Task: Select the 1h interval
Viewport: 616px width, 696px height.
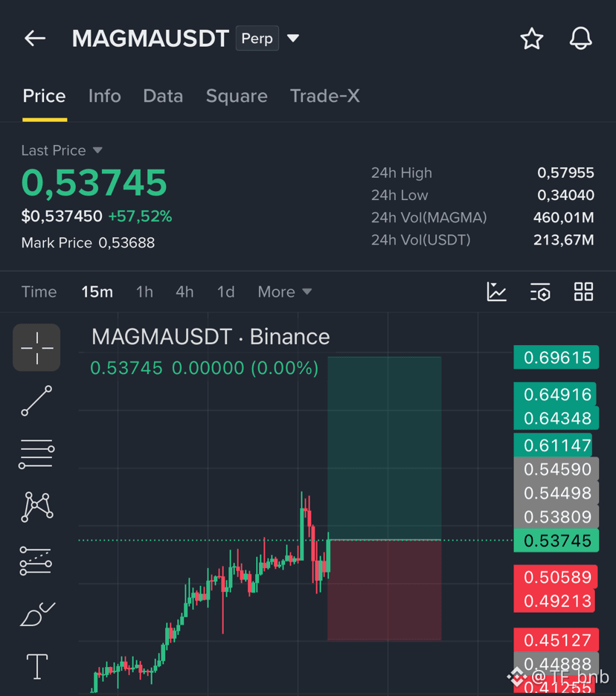Action: coord(144,292)
